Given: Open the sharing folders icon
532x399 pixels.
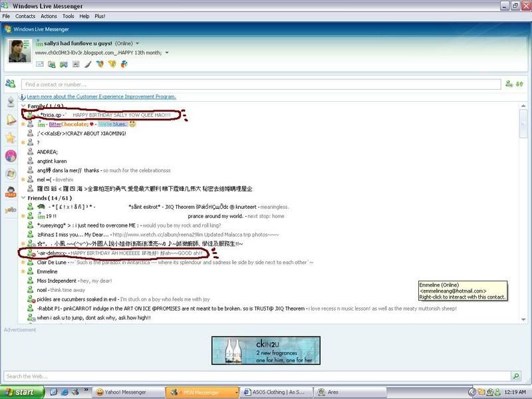Looking at the screenshot, I should point(52,64).
